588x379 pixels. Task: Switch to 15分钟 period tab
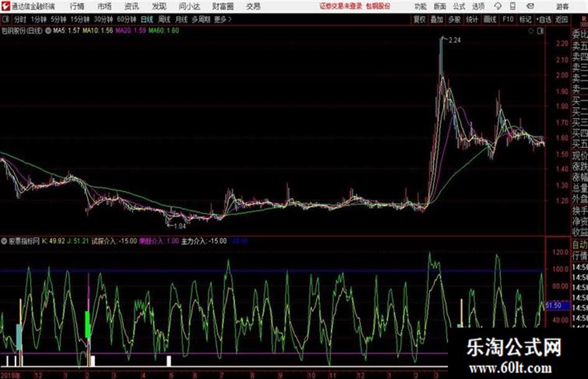point(80,19)
